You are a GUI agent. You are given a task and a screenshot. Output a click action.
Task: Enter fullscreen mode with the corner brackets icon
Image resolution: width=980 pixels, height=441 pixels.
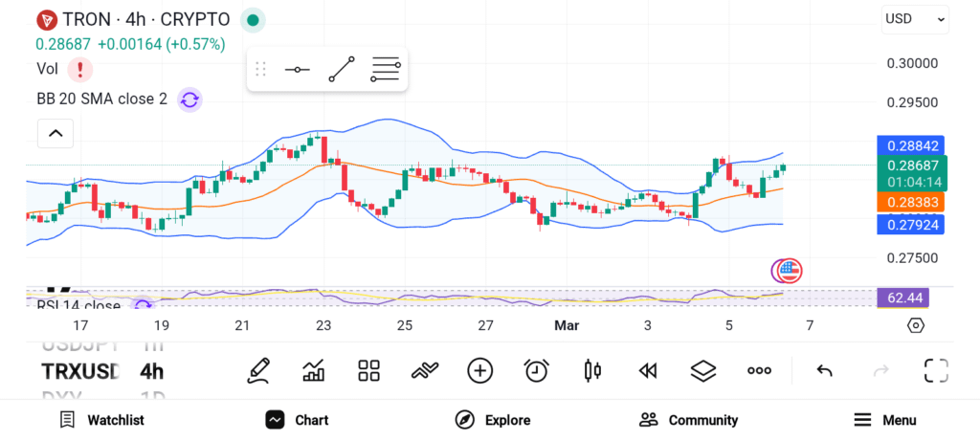[936, 370]
